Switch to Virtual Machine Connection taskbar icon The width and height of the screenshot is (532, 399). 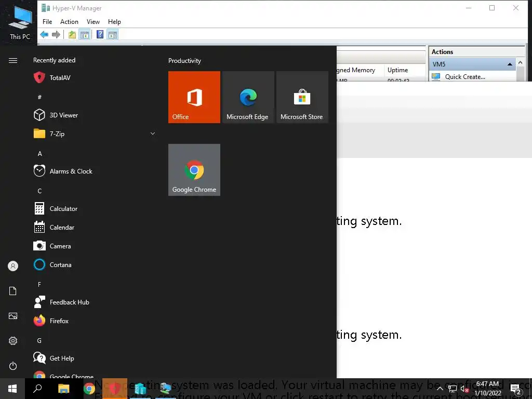click(166, 389)
